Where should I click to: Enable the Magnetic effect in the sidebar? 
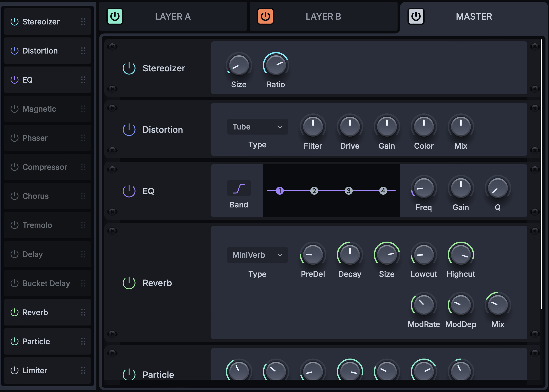coord(15,109)
